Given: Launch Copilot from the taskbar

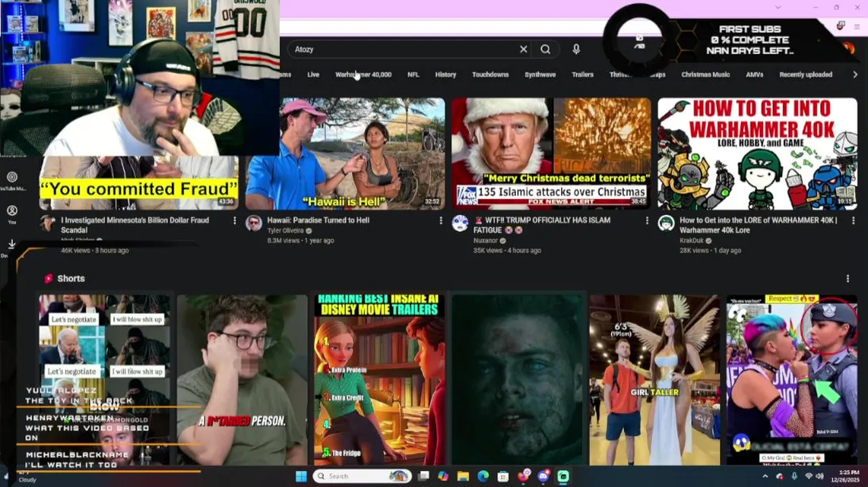Looking at the screenshot, I should pos(443,476).
